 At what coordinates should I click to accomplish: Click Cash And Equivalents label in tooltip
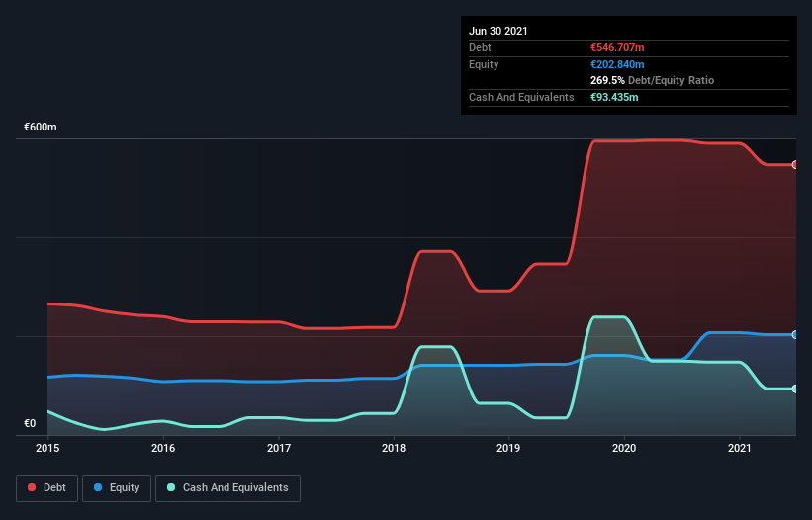click(x=521, y=97)
